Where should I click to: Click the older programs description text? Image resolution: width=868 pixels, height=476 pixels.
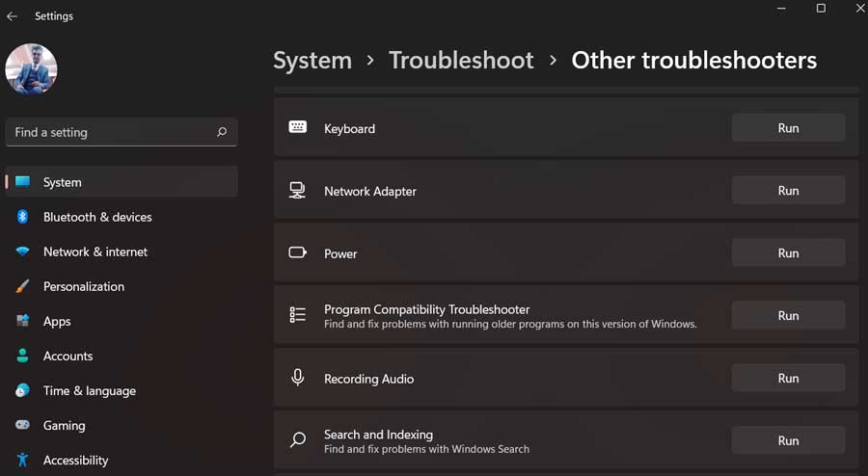(x=510, y=324)
